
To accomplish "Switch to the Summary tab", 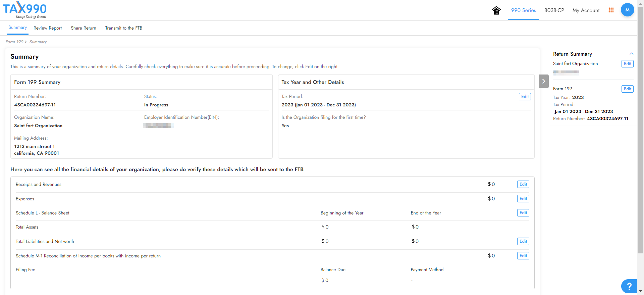I will click(x=17, y=28).
